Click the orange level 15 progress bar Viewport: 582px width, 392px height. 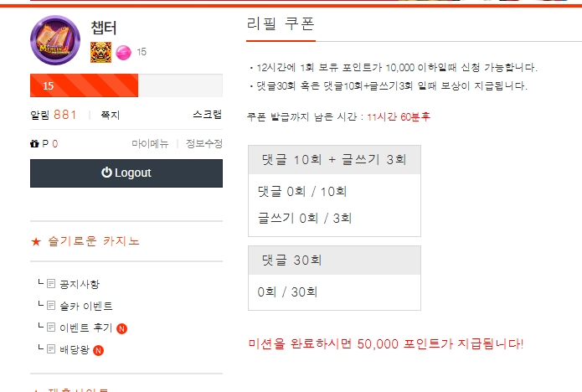pos(84,85)
